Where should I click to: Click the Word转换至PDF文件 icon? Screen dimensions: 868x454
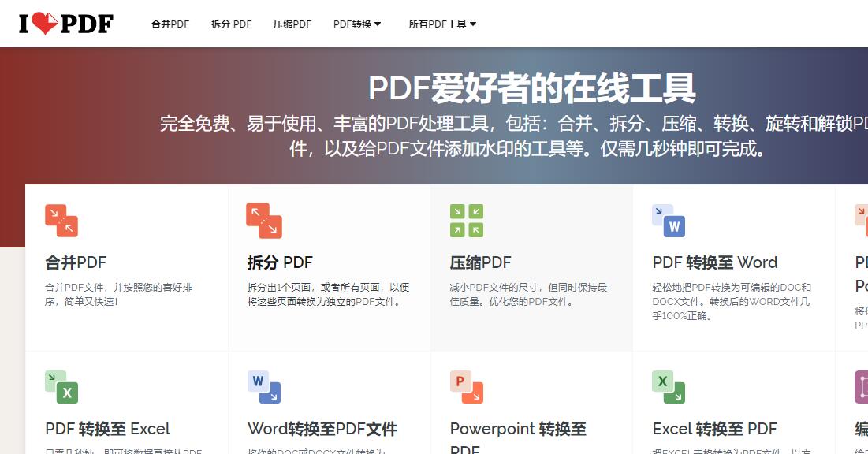pyautogui.click(x=264, y=387)
